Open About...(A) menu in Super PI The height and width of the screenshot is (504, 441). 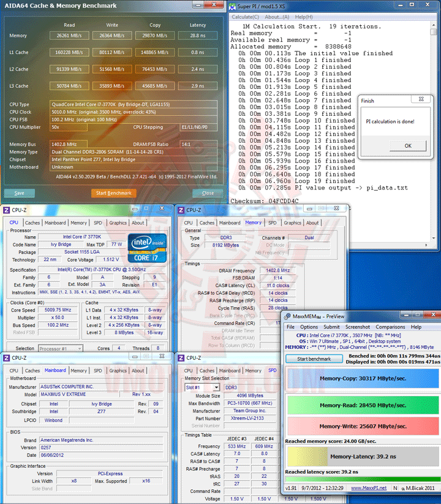[277, 17]
